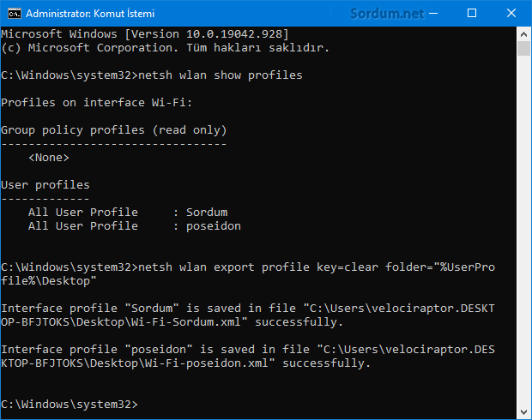Click the scrollbar down arrow
This screenshot has width=532, height=420.
(x=523, y=412)
